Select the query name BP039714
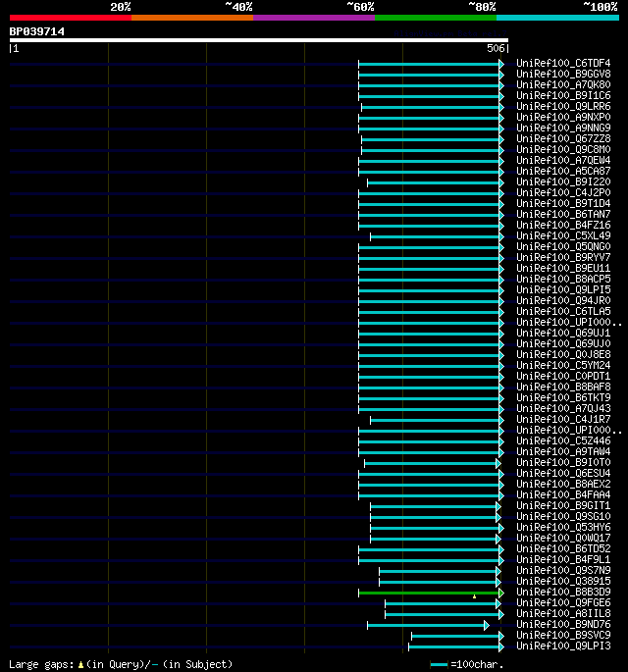This screenshot has height=672, width=628. [37, 31]
